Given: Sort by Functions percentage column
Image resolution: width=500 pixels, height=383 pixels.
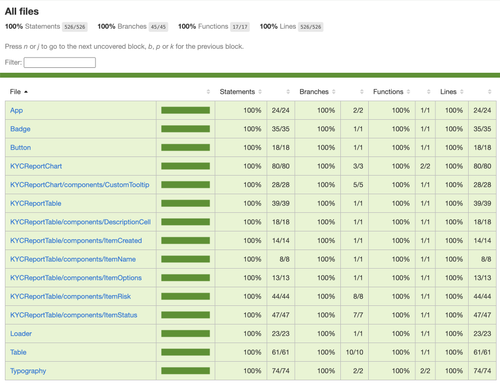Looking at the screenshot, I should (391, 92).
